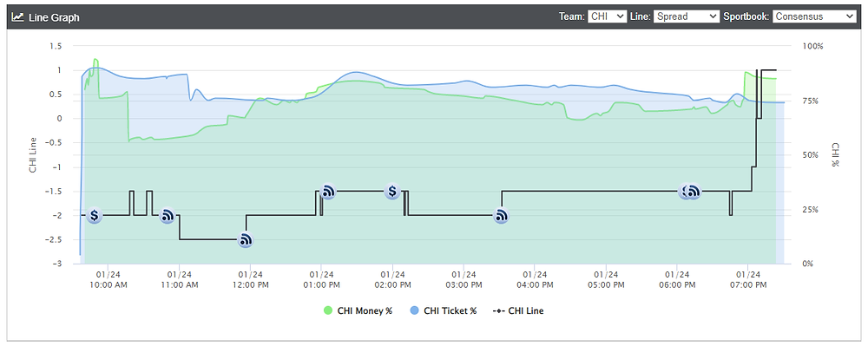Open the Team dropdown showing CHI
This screenshot has height=346, width=868.
pyautogui.click(x=608, y=16)
